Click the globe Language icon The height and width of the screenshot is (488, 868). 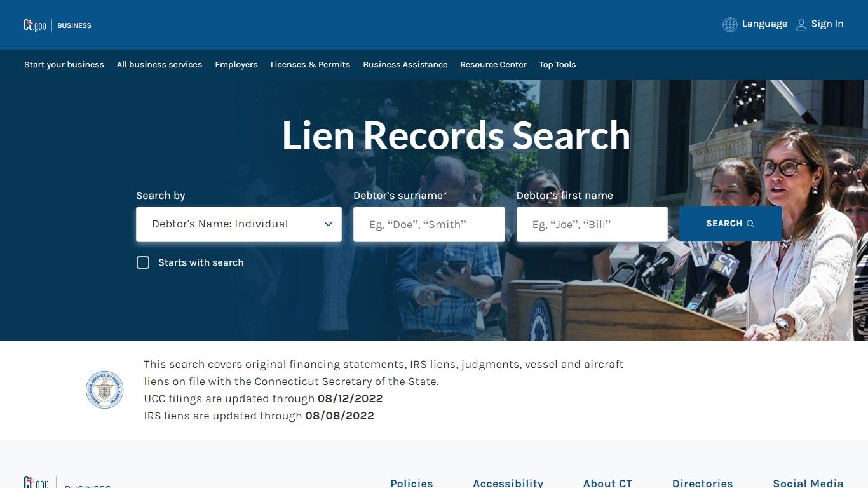pos(730,24)
